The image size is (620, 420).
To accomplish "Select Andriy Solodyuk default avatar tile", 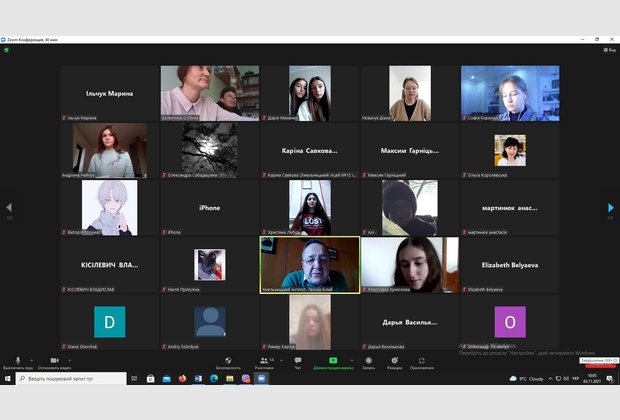I will pos(210,322).
